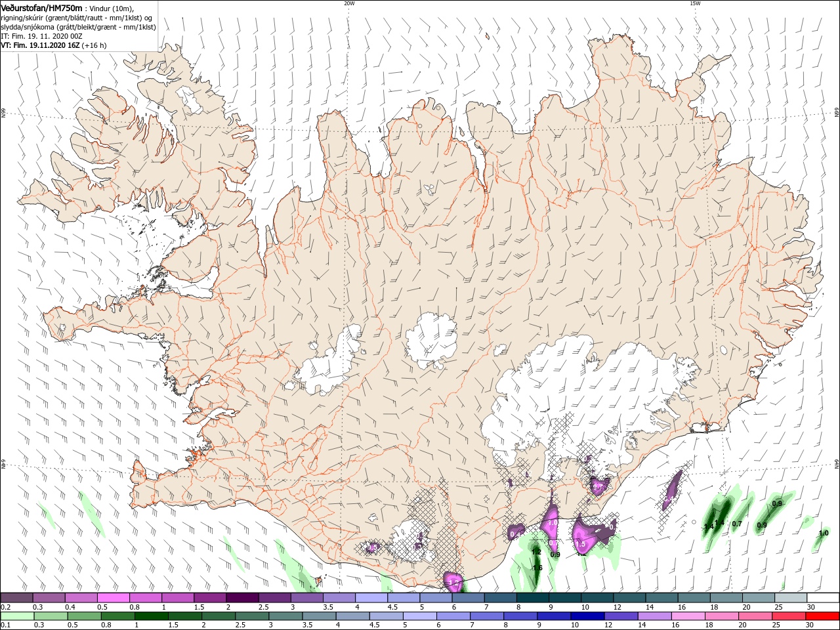Pick upper legend swatch between 3.5 and 4
Viewport: 840px width, 630px height.
[x=339, y=598]
